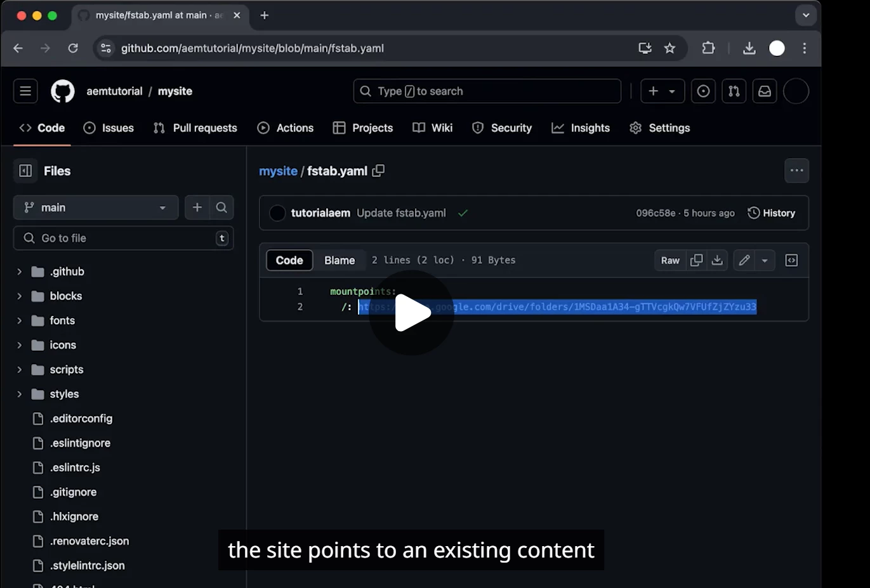The image size is (870, 588).
Task: Open the GitHub global navigation hamburger menu
Action: point(25,91)
